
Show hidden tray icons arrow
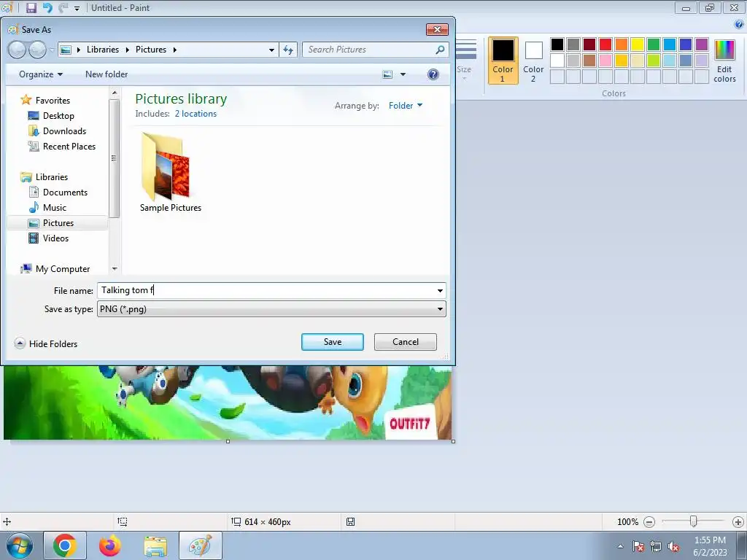(620, 546)
